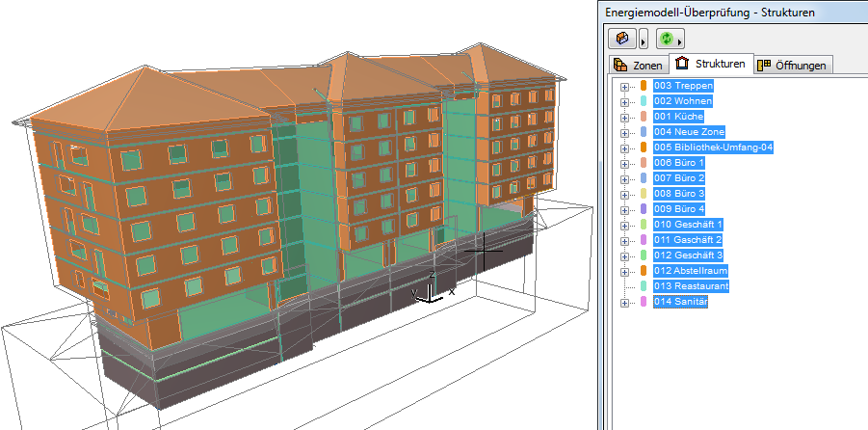The width and height of the screenshot is (868, 430).
Task: Select the 012 Abstellraum entry
Action: (x=691, y=271)
